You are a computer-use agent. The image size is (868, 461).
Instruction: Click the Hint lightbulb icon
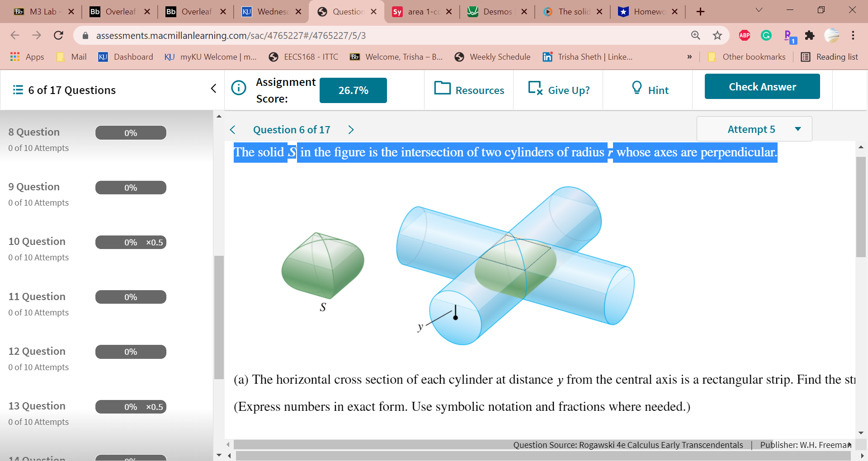pyautogui.click(x=637, y=88)
